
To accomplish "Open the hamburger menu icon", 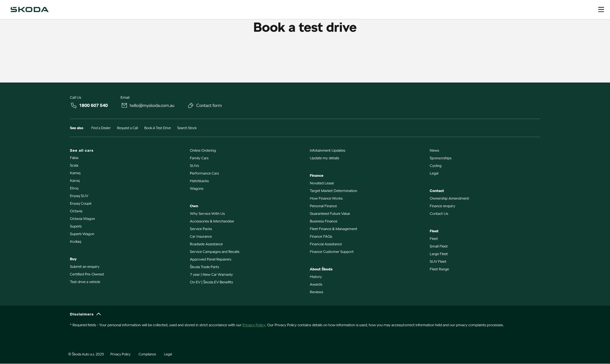I will [x=601, y=10].
